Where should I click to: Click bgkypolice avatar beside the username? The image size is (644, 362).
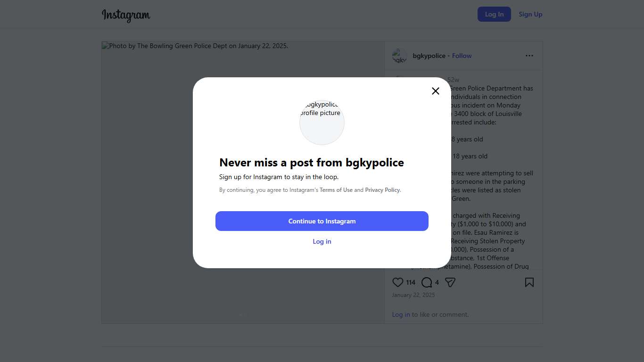pyautogui.click(x=399, y=56)
